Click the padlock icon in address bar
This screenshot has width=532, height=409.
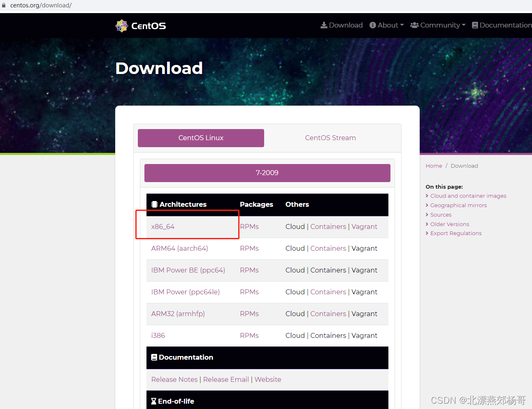tap(4, 5)
